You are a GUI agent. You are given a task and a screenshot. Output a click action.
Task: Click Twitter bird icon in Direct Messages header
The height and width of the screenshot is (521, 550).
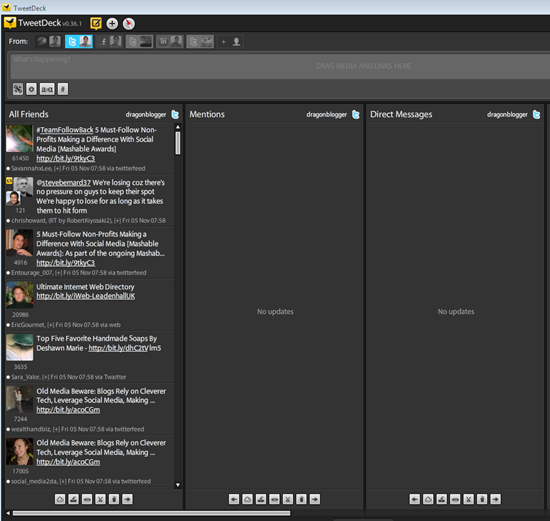click(536, 114)
